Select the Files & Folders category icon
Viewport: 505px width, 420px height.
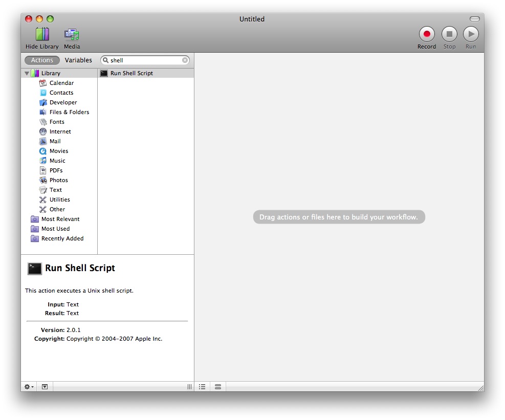click(43, 112)
